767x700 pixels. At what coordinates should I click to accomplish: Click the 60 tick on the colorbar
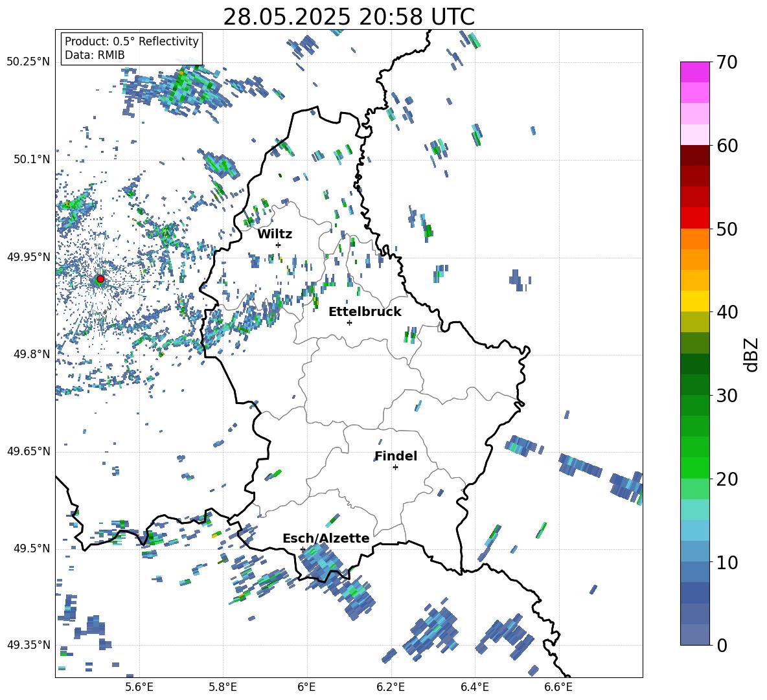[x=727, y=146]
